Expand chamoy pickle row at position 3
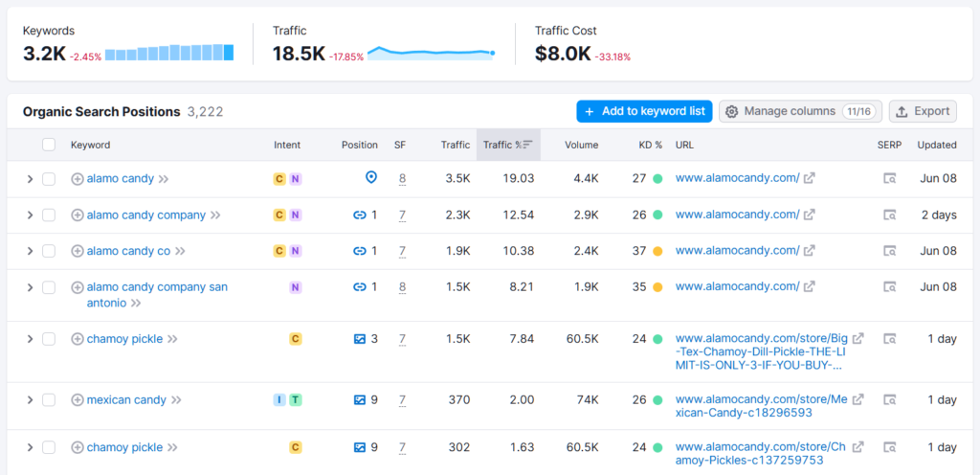 [30, 339]
